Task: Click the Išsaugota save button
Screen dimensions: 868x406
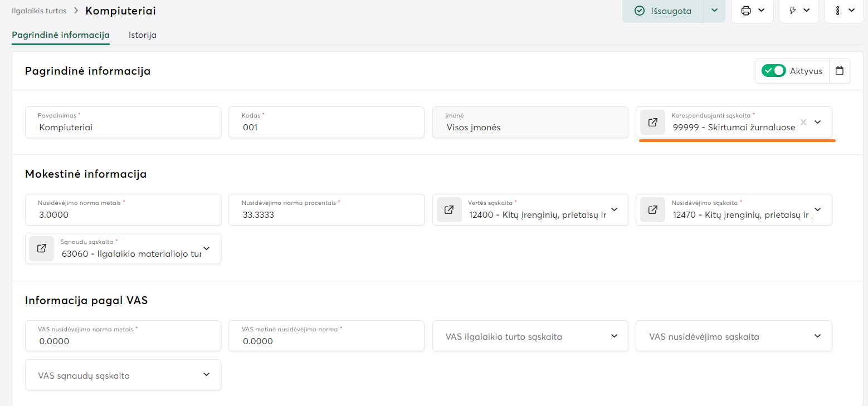Action: (664, 11)
